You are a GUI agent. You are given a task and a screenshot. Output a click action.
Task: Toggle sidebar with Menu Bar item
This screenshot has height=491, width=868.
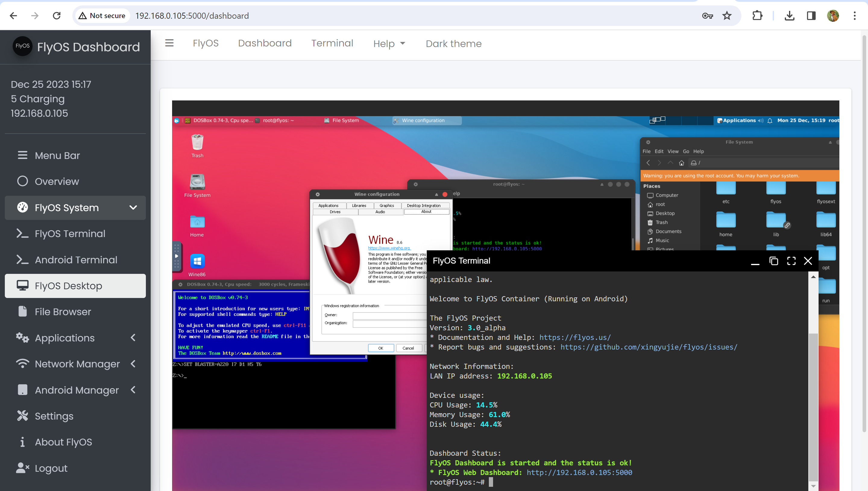pyautogui.click(x=57, y=155)
